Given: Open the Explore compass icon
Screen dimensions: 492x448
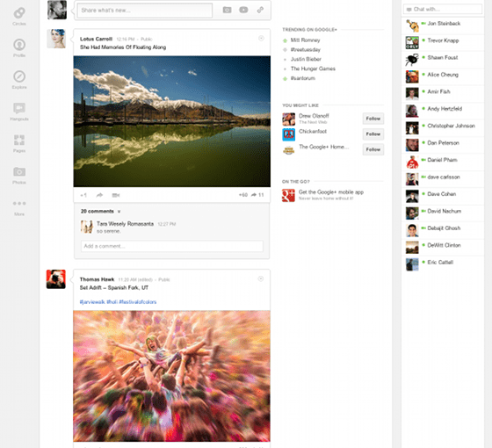Looking at the screenshot, I should pos(19,76).
